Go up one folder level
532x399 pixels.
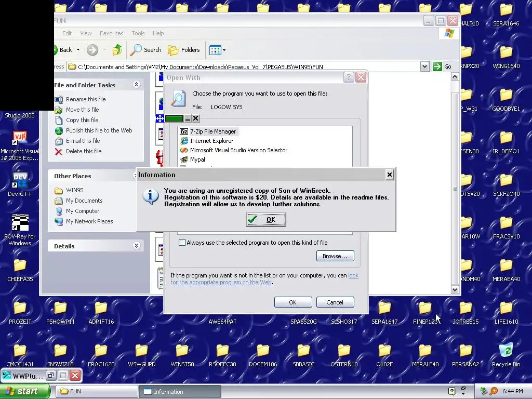point(117,50)
